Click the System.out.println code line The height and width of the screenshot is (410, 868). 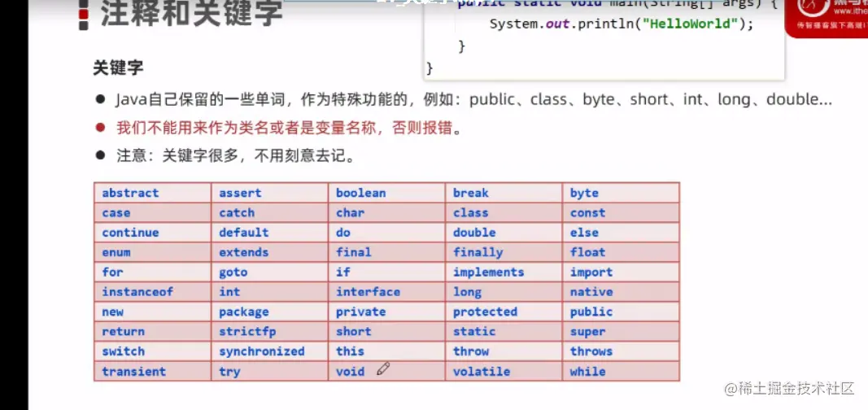622,24
